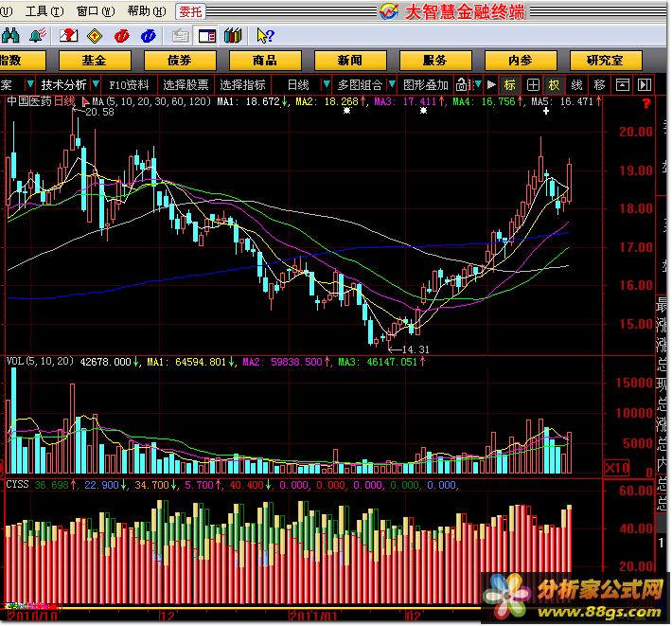
Task: Open the books library icon
Action: coord(233,36)
